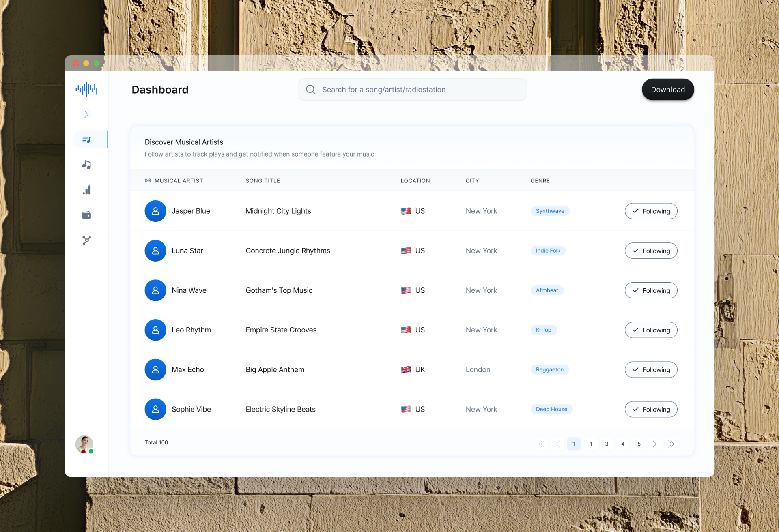The width and height of the screenshot is (779, 532).
Task: Click the UK flag in Max Echo row
Action: [406, 370]
